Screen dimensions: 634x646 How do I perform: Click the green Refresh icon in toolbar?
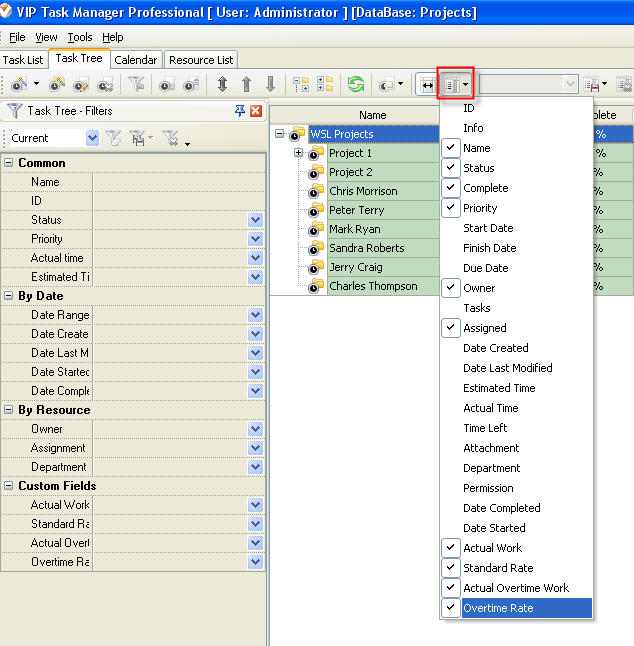click(355, 85)
